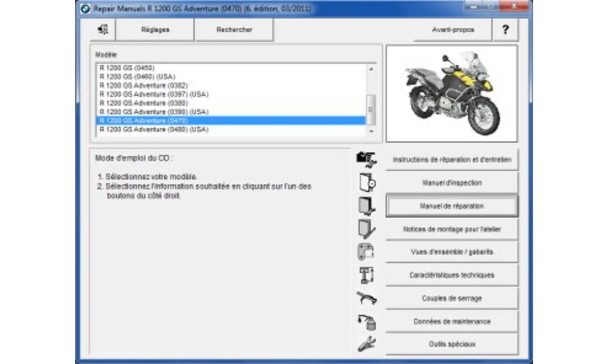Select model R 1200 GS Adventure (0390) (USA)
Viewport: 609px width, 364px height.
pos(231,112)
